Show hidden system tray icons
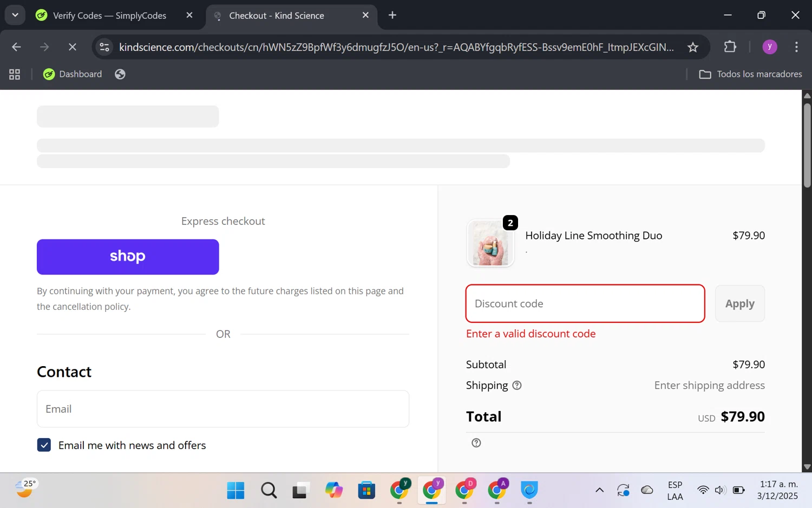The width and height of the screenshot is (812, 508). (x=599, y=490)
